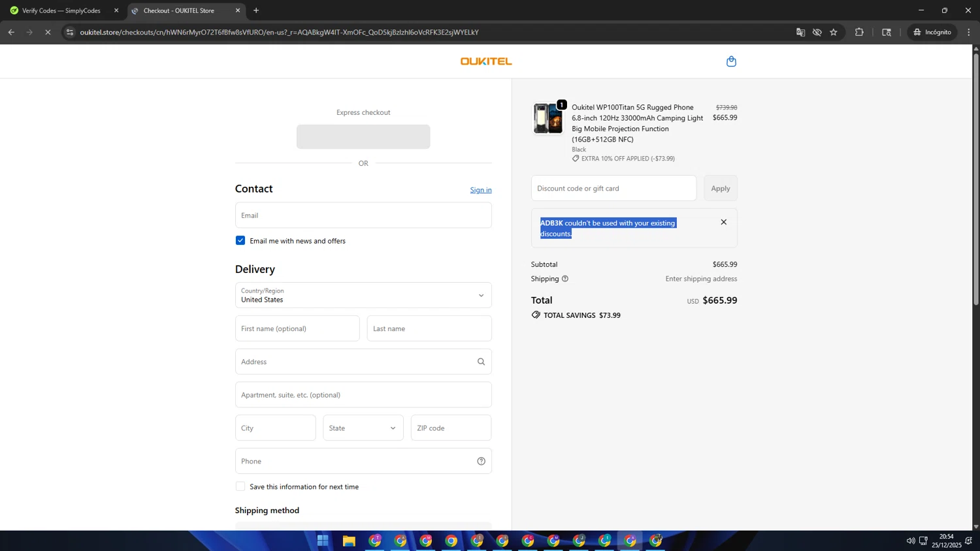Go back to the previous page

click(x=11, y=32)
